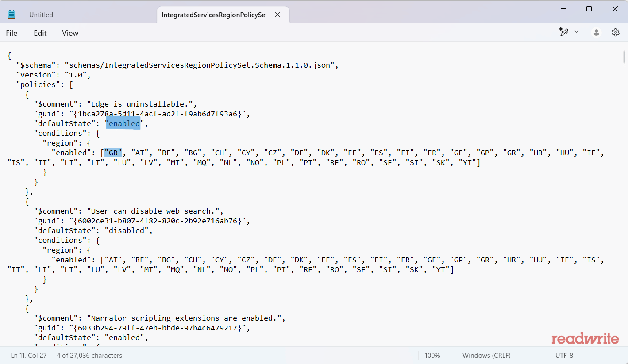The height and width of the screenshot is (364, 628).
Task: Click the guid {1bca278a-5d11-4acf-ad2f-f9ab6d7f93a6}
Action: [x=157, y=114]
